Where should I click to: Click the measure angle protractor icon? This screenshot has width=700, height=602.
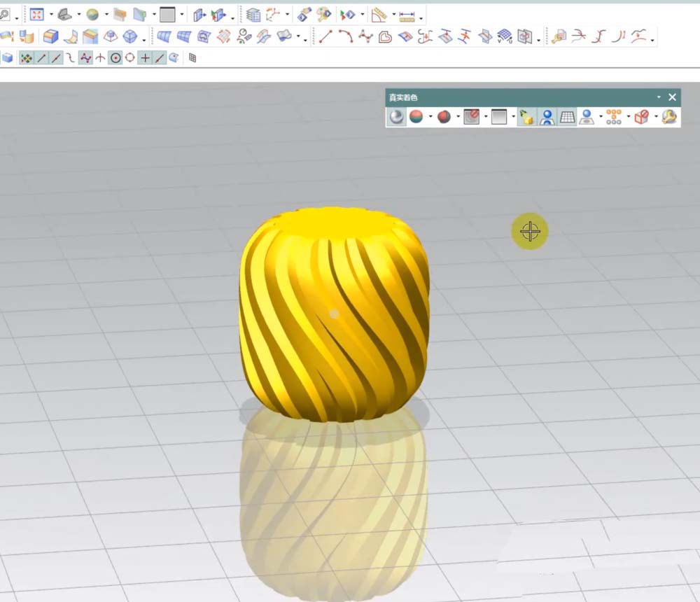pyautogui.click(x=379, y=15)
